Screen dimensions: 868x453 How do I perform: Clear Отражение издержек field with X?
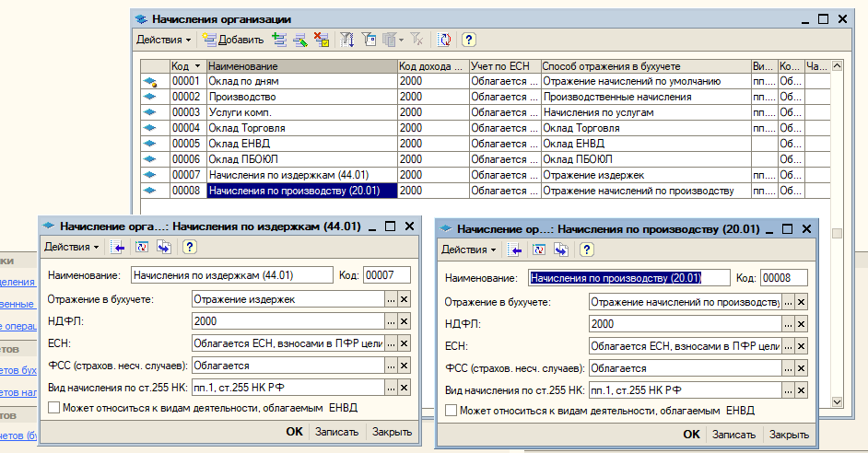tap(405, 300)
